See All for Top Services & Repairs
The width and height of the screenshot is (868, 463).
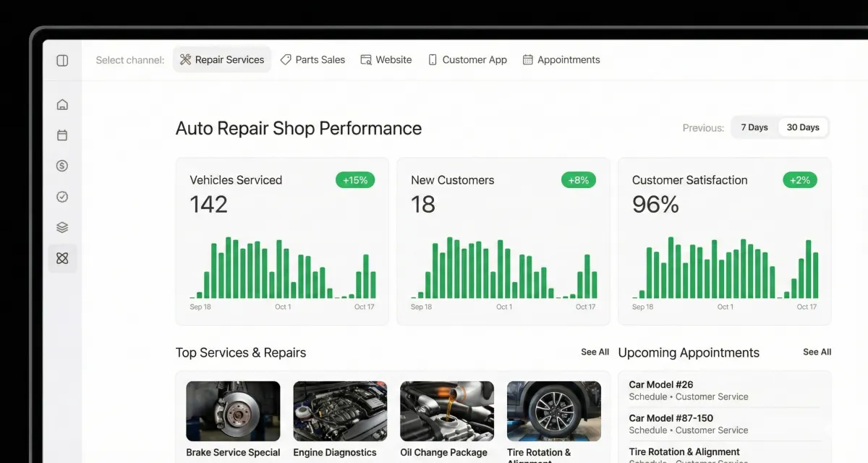(595, 352)
